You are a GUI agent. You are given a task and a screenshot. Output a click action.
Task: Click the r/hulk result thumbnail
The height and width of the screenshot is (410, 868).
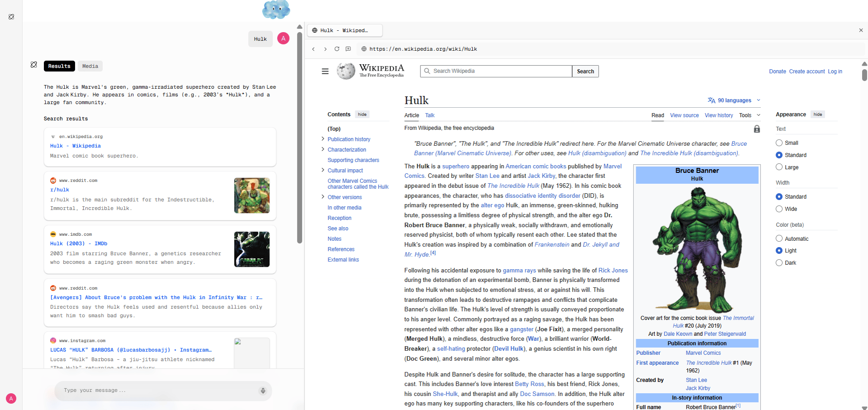[252, 195]
